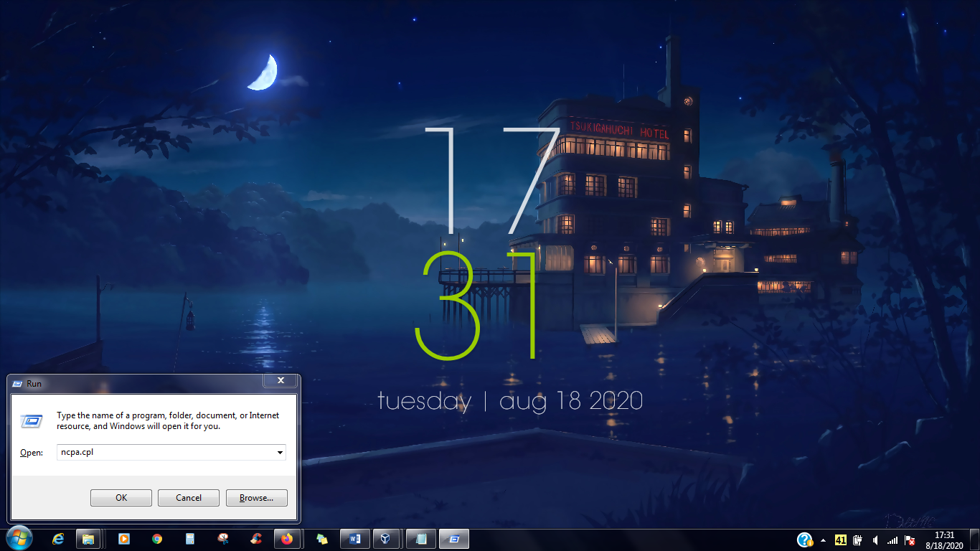Launch the Snipping Tool from taskbar
The image size is (980, 551).
click(223, 539)
